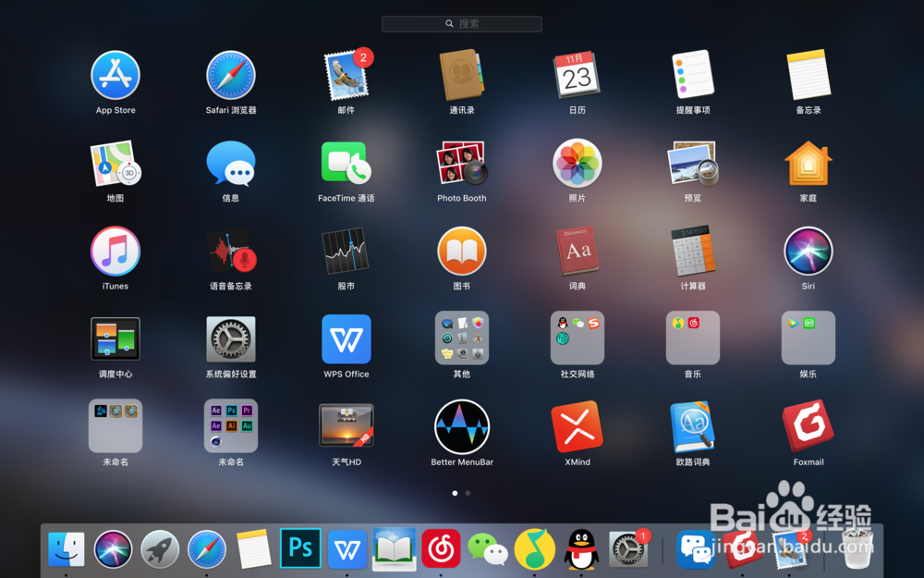Open System Preferences in the Dock
Screen dimensions: 924x578
(628, 547)
